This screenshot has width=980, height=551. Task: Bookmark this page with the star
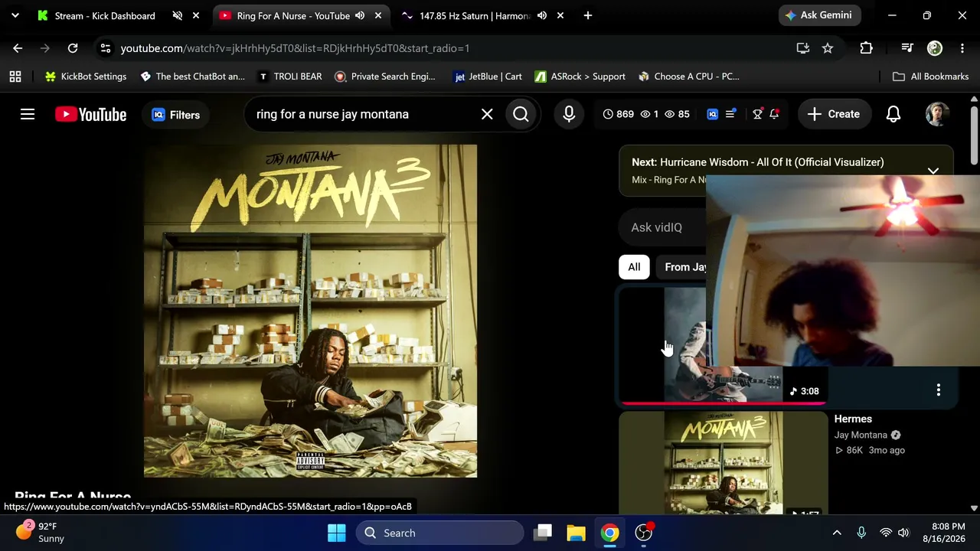828,48
